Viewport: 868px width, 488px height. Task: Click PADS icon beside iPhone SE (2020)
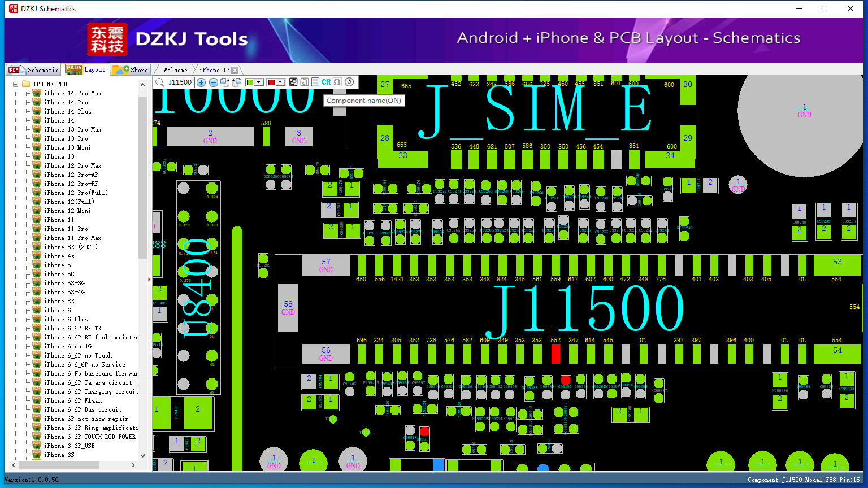[37, 247]
